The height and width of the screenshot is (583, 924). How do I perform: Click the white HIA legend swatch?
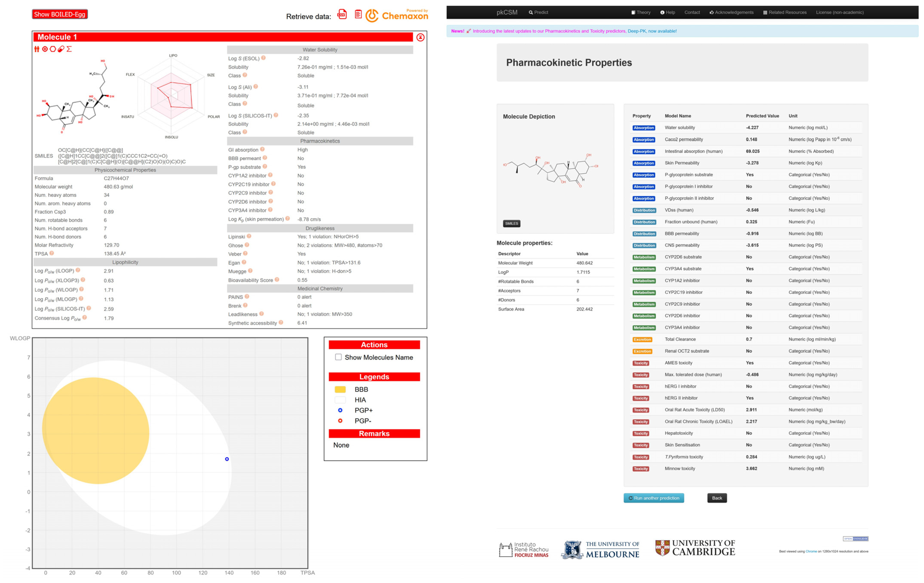pos(340,400)
